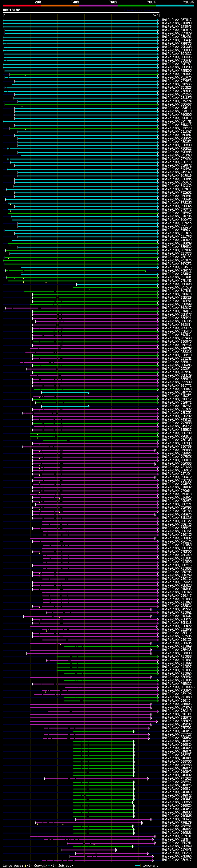The height and width of the screenshot is (868, 197).
Task: Click the white query sequence bar
Action: (81, 13)
